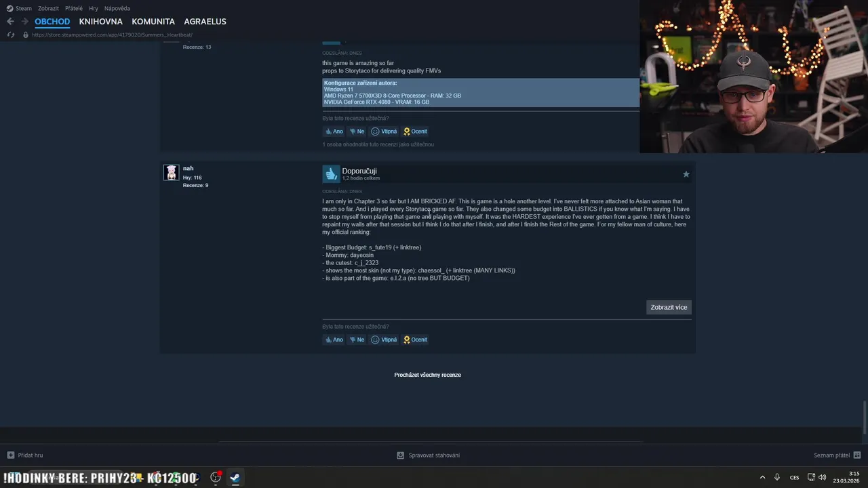Award nah's review with Ocenit

click(x=415, y=340)
